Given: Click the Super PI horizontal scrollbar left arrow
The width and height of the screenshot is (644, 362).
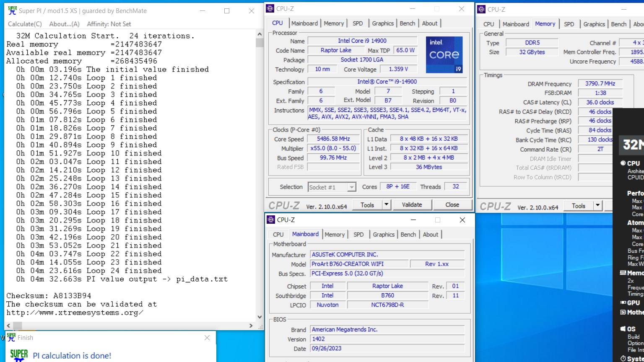Looking at the screenshot, I should [8, 326].
